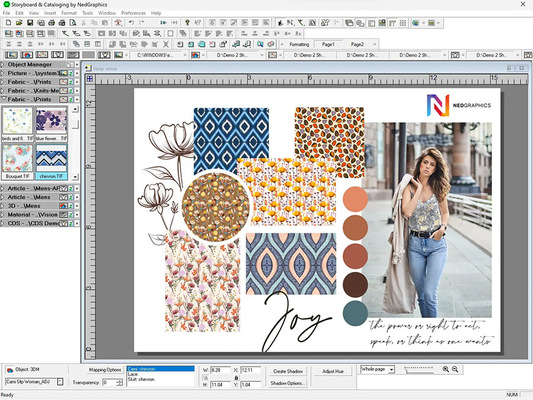The image size is (533, 400).
Task: Click the Material panel type icon
Action: (x=64, y=215)
